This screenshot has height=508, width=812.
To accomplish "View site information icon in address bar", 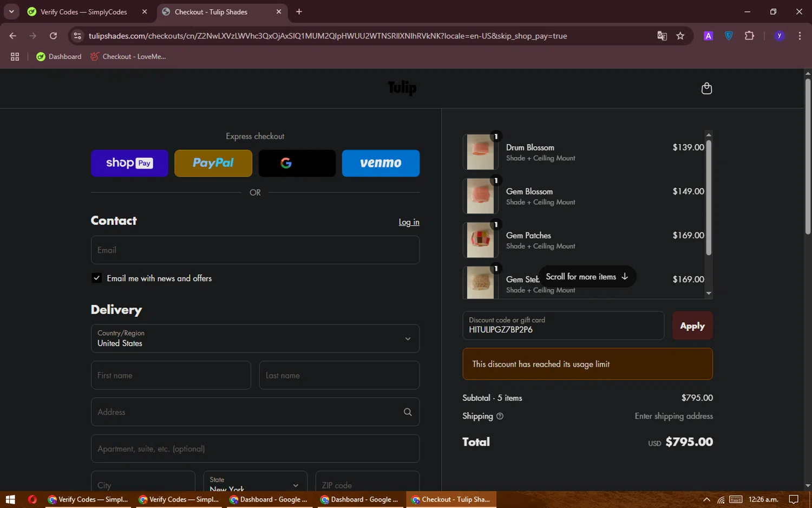I will pyautogui.click(x=77, y=36).
